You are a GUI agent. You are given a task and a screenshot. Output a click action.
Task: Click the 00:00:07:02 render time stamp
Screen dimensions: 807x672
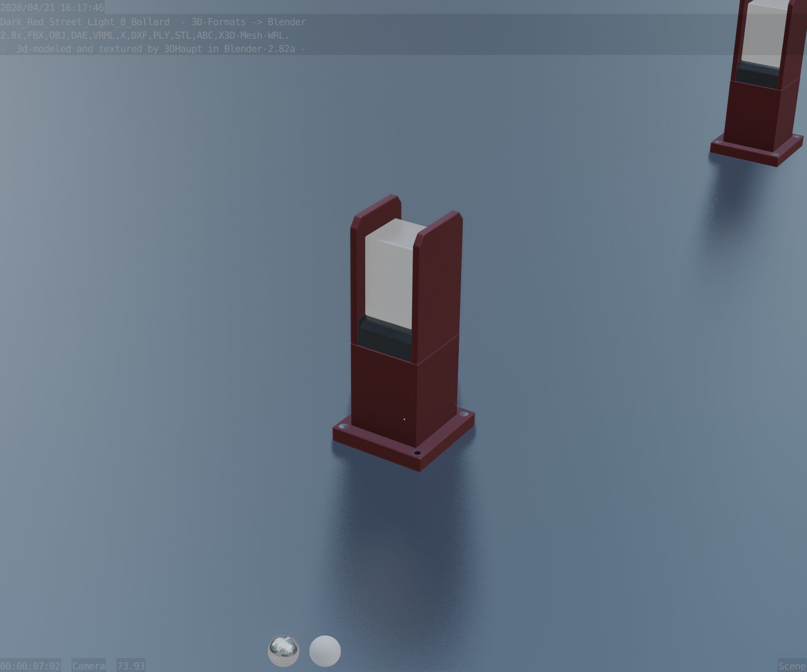[x=30, y=666]
